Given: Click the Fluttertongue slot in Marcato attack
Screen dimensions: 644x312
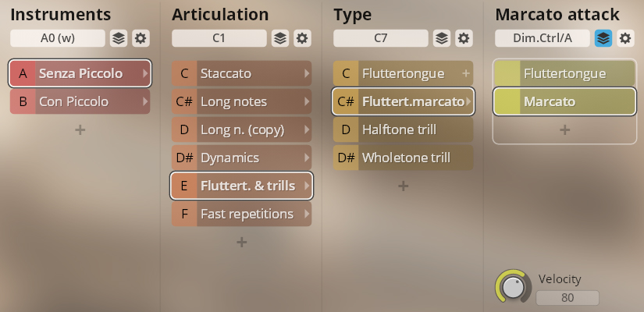Looking at the screenshot, I should 564,73.
